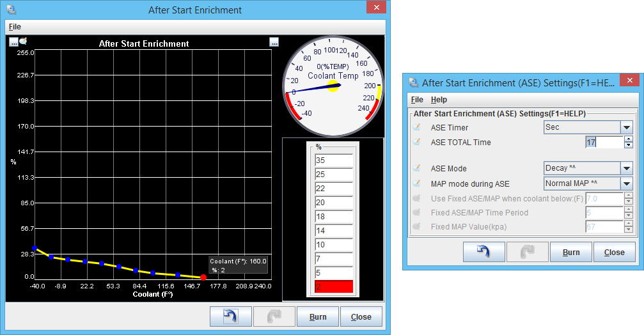Screen dimensions: 644x335
Task: Decrease ASE TOTAL Time with down stepper
Action: coord(629,145)
